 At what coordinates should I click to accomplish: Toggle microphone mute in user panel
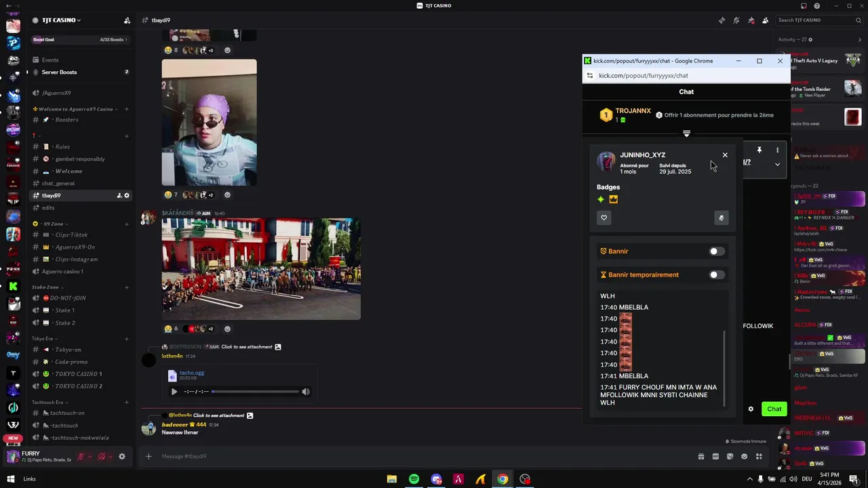click(81, 457)
